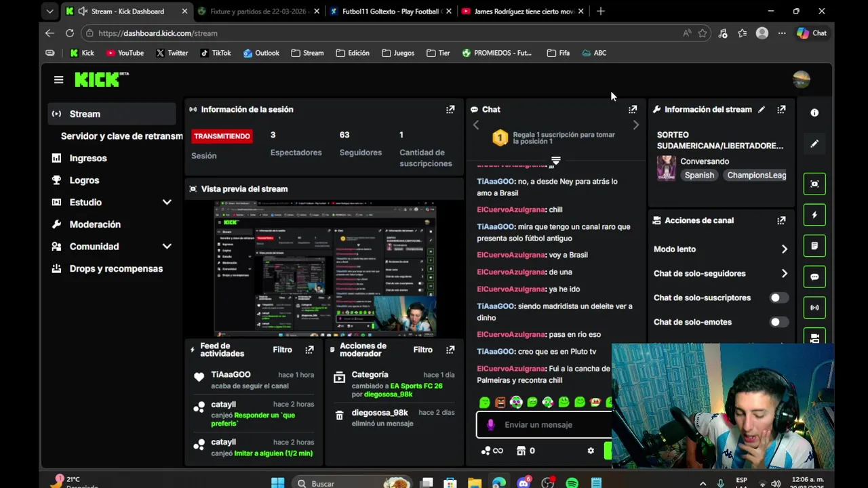The width and height of the screenshot is (868, 488).
Task: Click the stream preview capture icon in right sidebar
Action: (x=814, y=184)
